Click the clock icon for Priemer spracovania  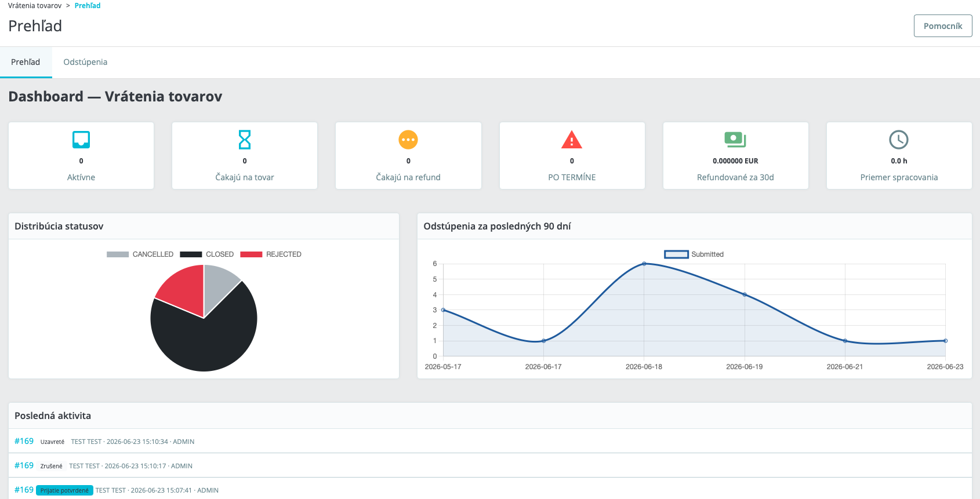pos(899,140)
